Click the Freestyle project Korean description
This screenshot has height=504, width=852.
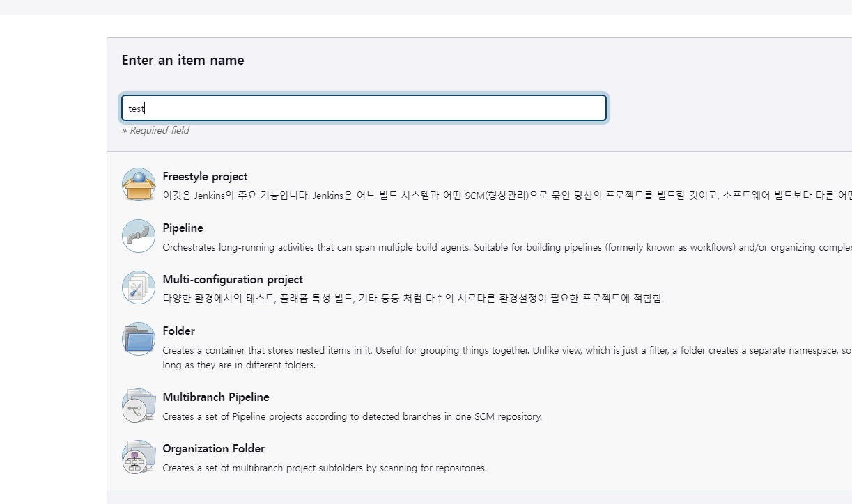pyautogui.click(x=507, y=196)
